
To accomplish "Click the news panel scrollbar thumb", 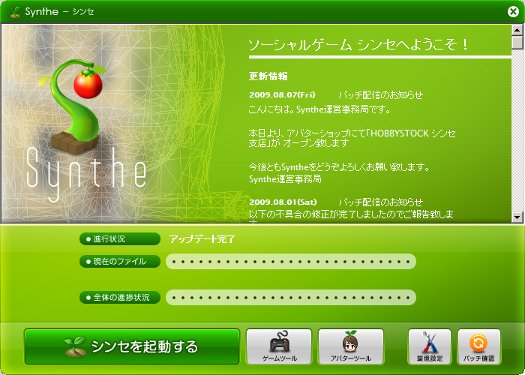I will click(x=517, y=43).
